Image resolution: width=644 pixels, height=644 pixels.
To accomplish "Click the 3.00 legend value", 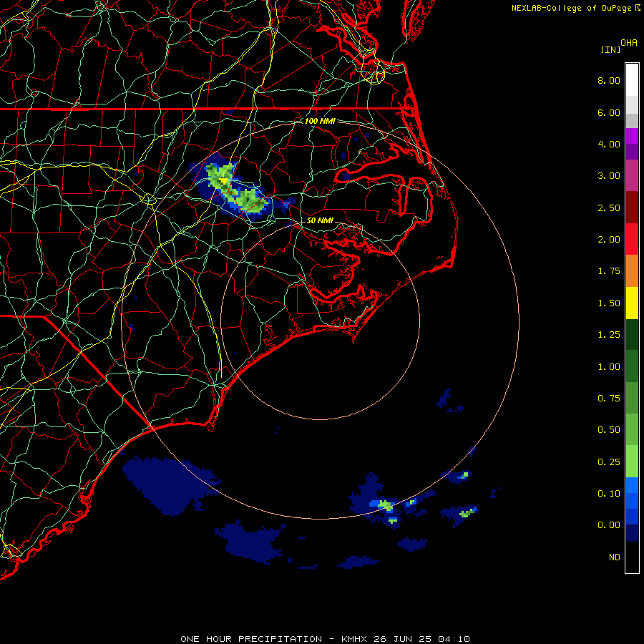I will [x=609, y=176].
